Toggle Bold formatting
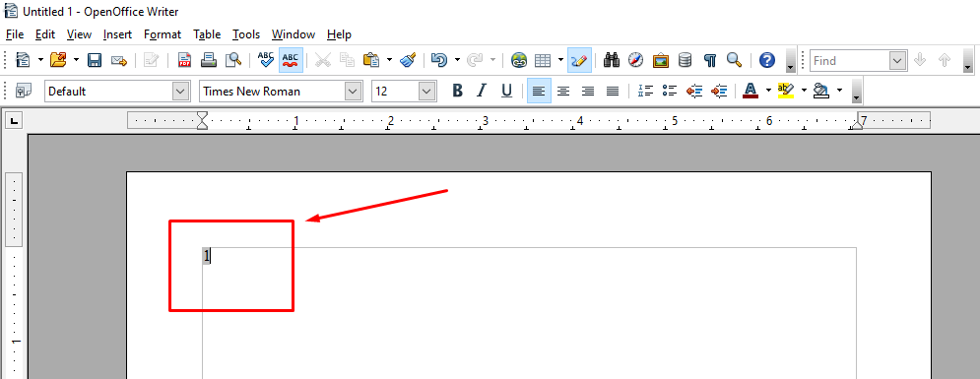 pos(458,92)
